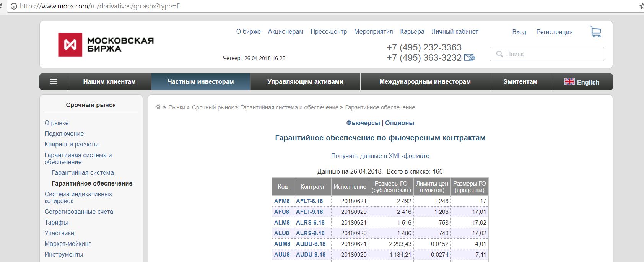Click the UK flag icon for English
644x262 pixels.
569,82
